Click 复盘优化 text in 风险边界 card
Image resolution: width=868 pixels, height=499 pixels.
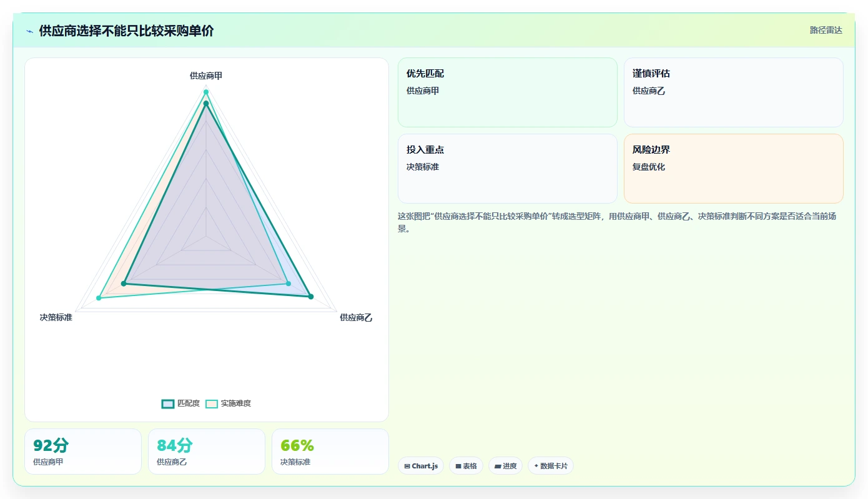[x=649, y=167]
